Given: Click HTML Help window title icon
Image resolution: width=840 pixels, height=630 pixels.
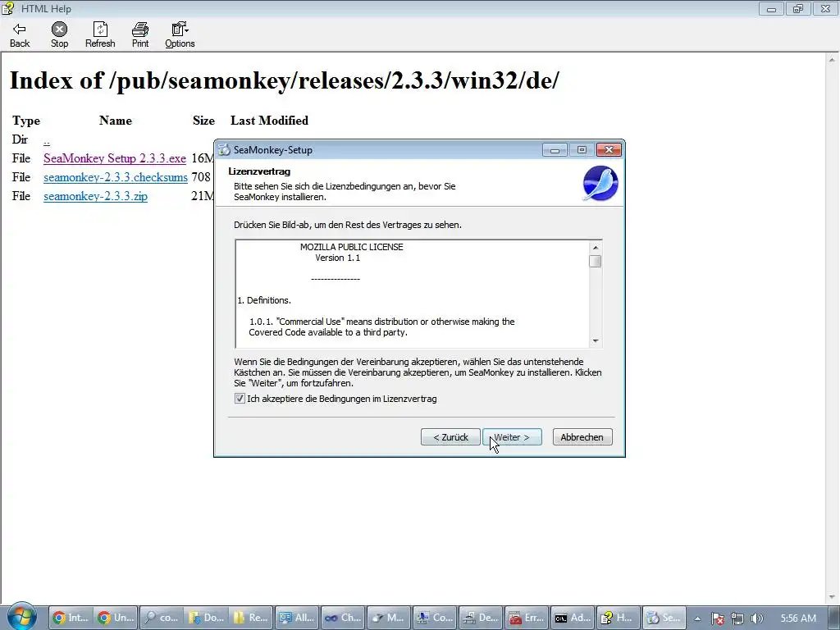Looking at the screenshot, I should click(8, 8).
